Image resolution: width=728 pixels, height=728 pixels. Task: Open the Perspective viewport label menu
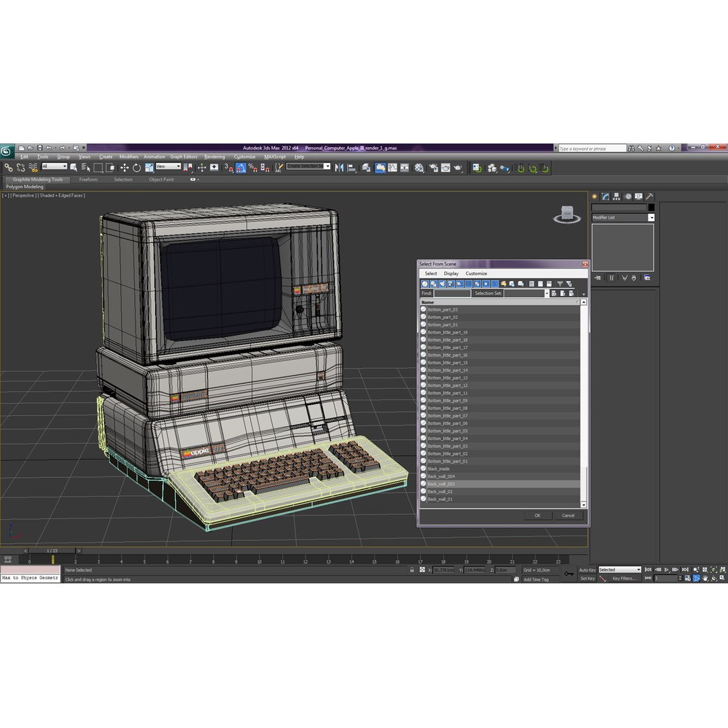tap(23, 196)
